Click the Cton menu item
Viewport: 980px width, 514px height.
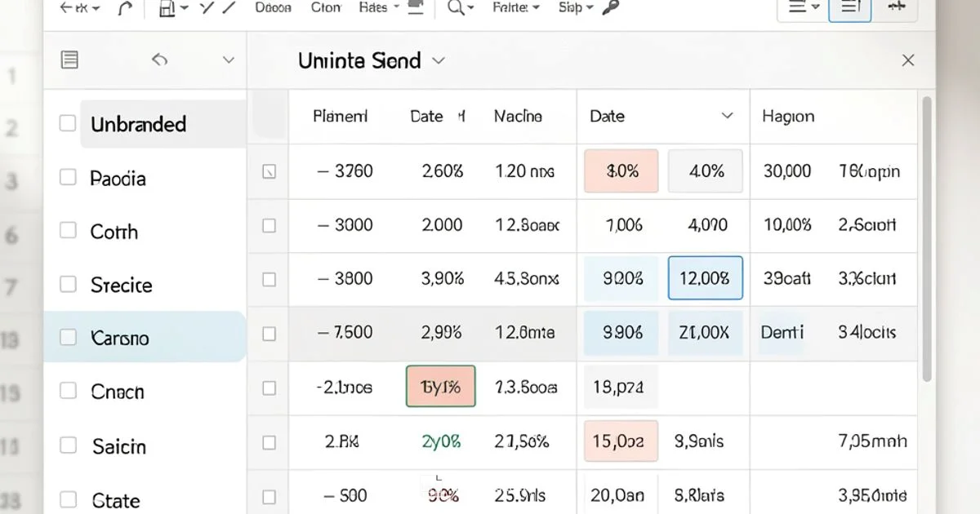[325, 7]
